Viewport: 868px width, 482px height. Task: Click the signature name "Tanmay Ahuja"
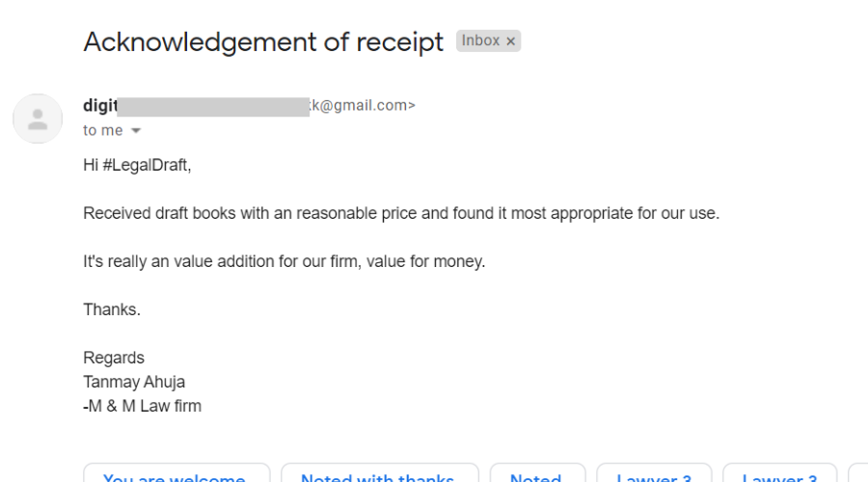click(134, 382)
